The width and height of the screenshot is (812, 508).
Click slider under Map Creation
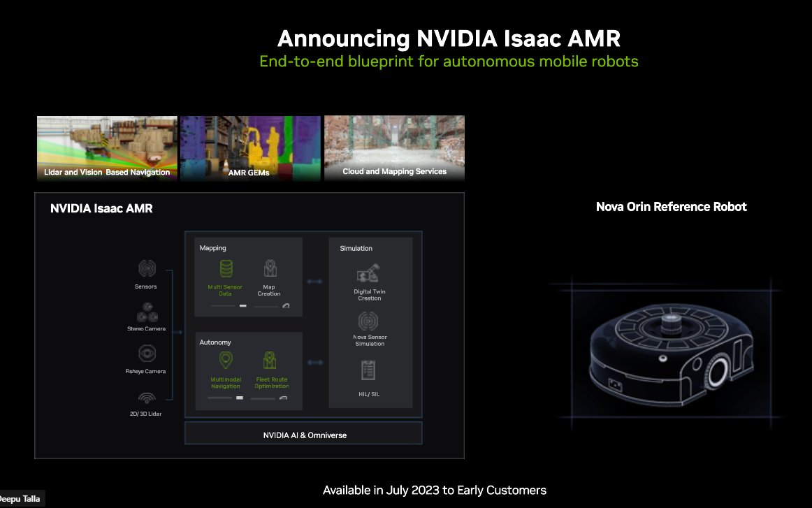[272, 306]
